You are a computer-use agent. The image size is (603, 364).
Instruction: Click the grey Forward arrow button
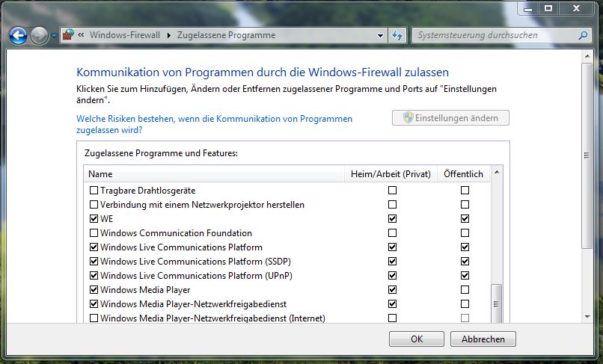[39, 36]
